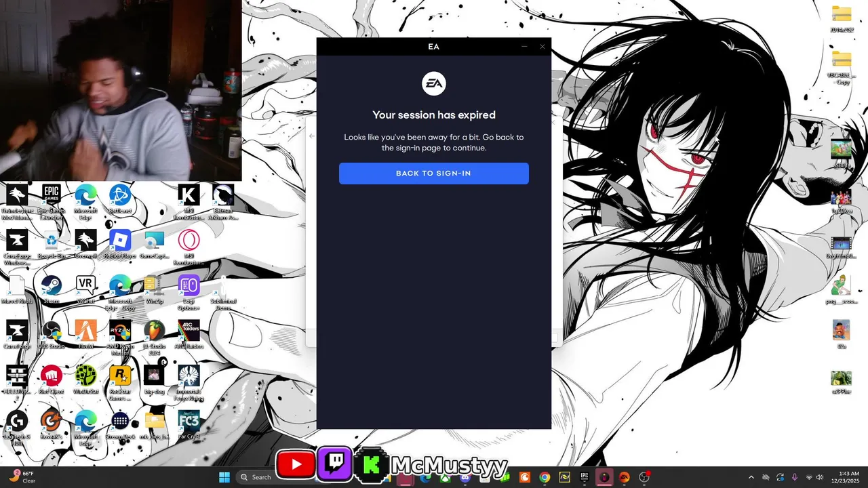This screenshot has width=868, height=488.
Task: Select the GameCapture desktop shortcut
Action: tap(154, 245)
